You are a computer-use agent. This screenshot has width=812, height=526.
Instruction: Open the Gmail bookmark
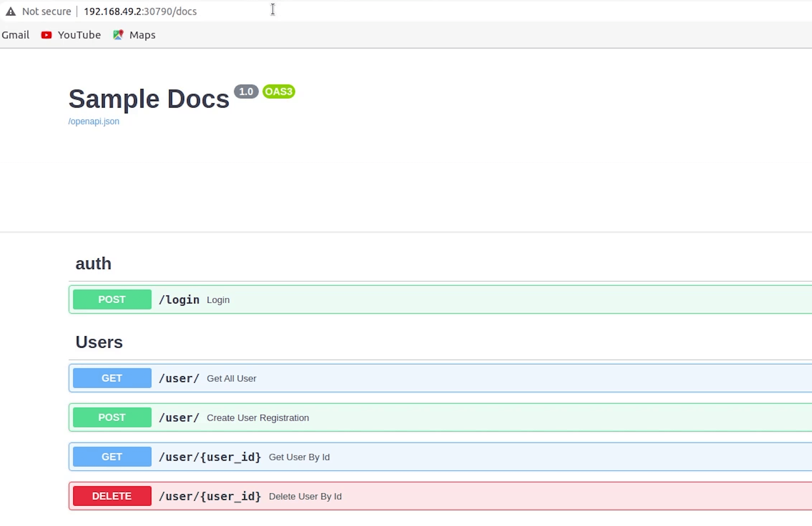coord(15,35)
